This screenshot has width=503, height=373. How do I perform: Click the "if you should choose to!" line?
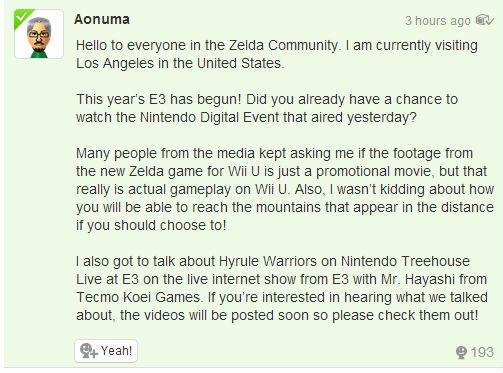(x=151, y=225)
